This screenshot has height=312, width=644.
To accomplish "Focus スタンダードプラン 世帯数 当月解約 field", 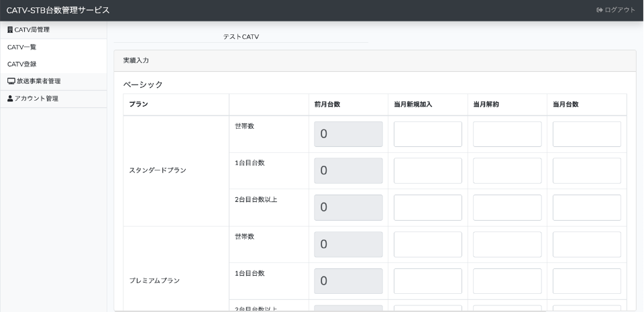I will 507,134.
